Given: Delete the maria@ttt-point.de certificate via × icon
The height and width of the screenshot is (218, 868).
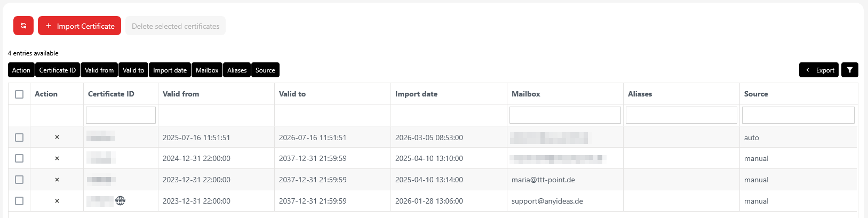Looking at the screenshot, I should [57, 180].
